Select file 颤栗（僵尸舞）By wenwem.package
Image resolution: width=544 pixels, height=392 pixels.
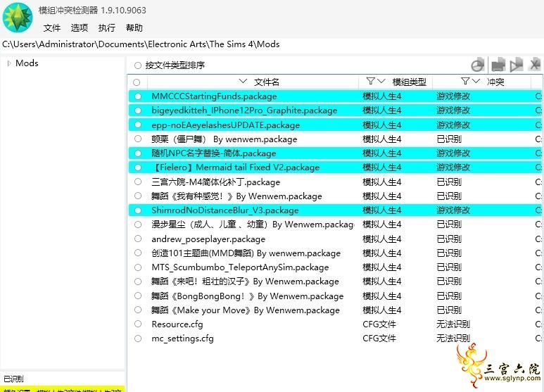coord(224,139)
